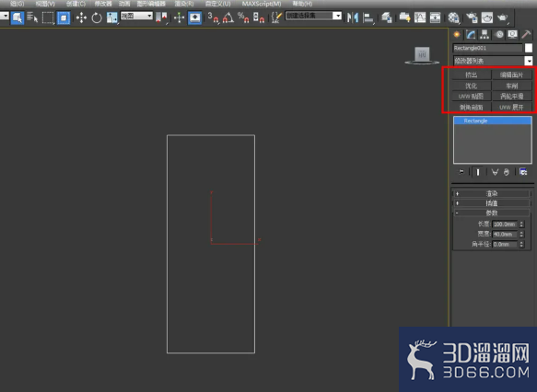Choose the rectangular selection region tool
The image size is (537, 392).
click(48, 17)
